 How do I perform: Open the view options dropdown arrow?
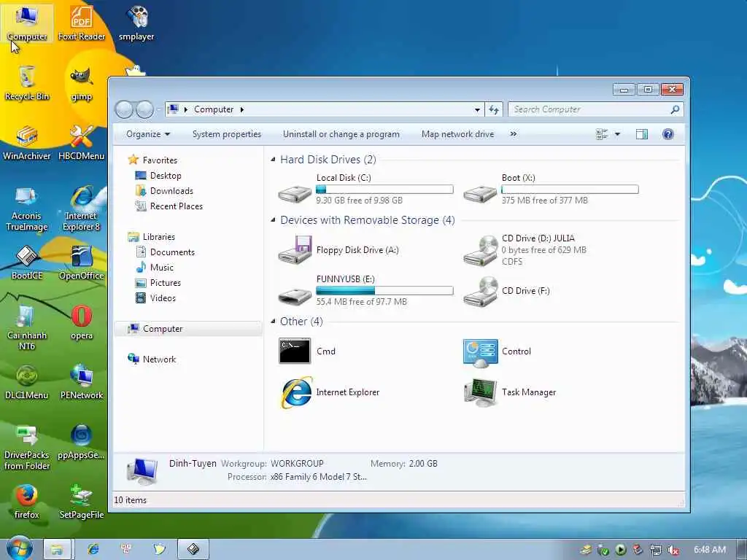(x=617, y=134)
